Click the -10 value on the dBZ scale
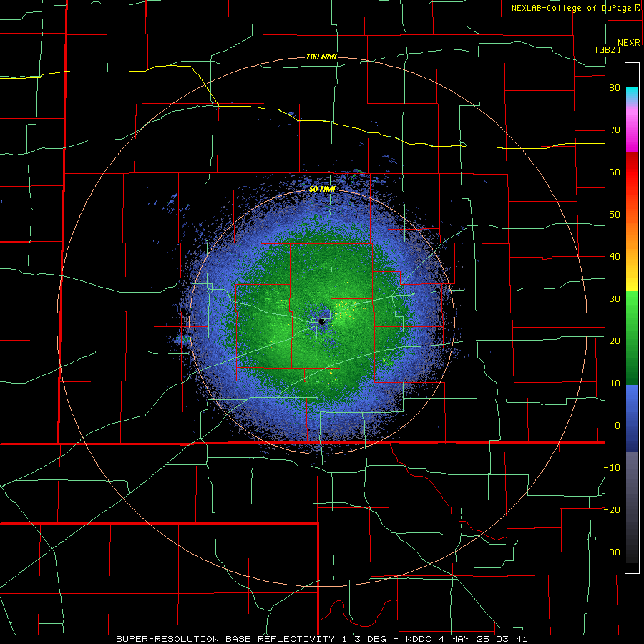Viewport: 644px width, 644px height. tap(612, 467)
